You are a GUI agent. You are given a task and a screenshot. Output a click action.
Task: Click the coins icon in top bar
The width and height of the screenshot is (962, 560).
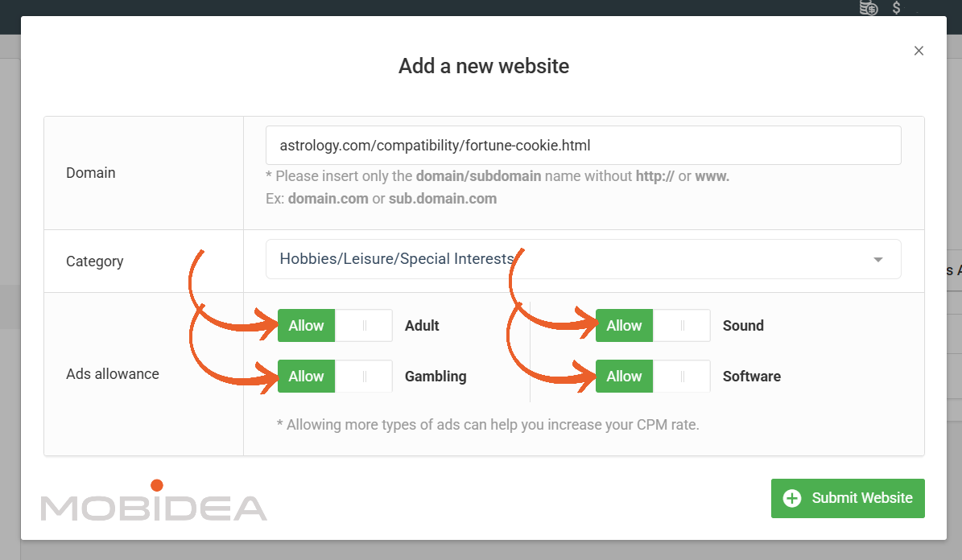(x=868, y=8)
